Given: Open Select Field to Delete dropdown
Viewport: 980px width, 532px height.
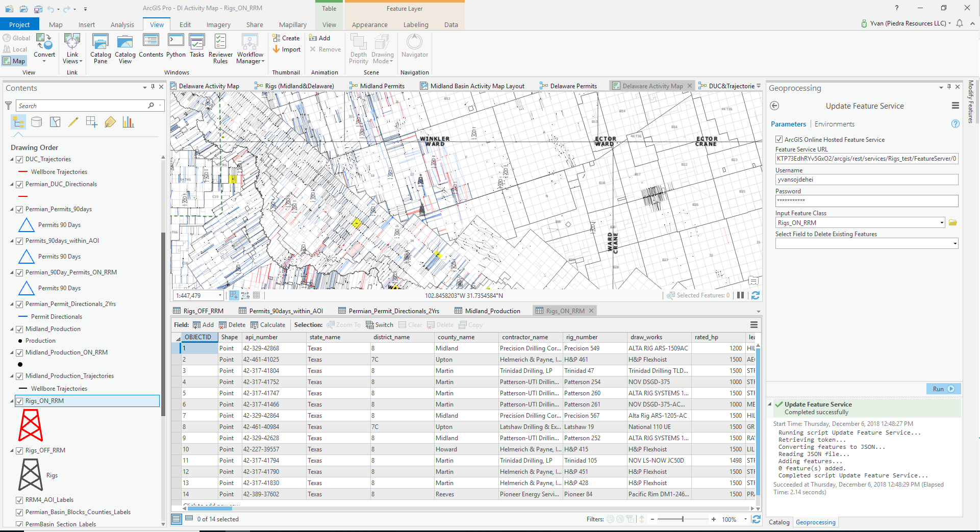Looking at the screenshot, I should coord(954,244).
